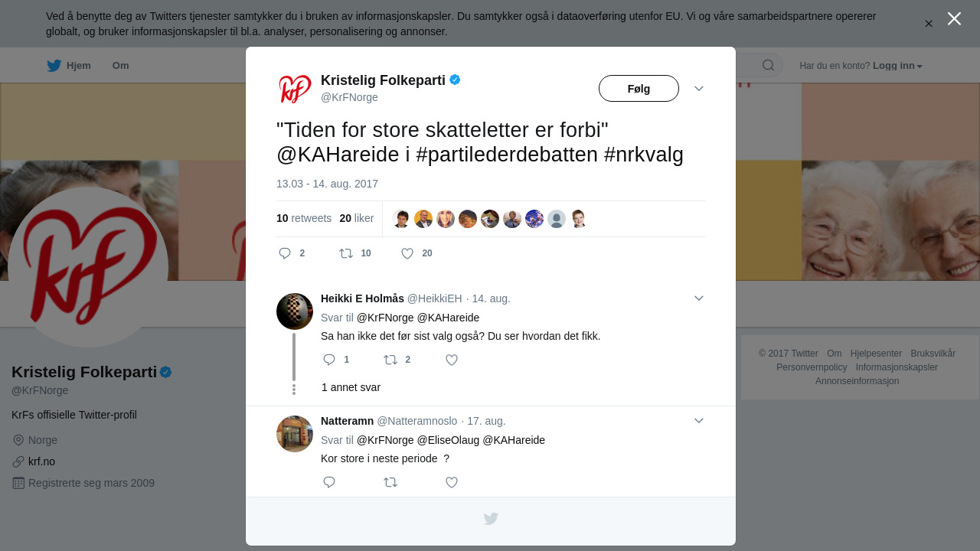Show 1 annet svar thread
The image size is (980, 551).
point(351,387)
